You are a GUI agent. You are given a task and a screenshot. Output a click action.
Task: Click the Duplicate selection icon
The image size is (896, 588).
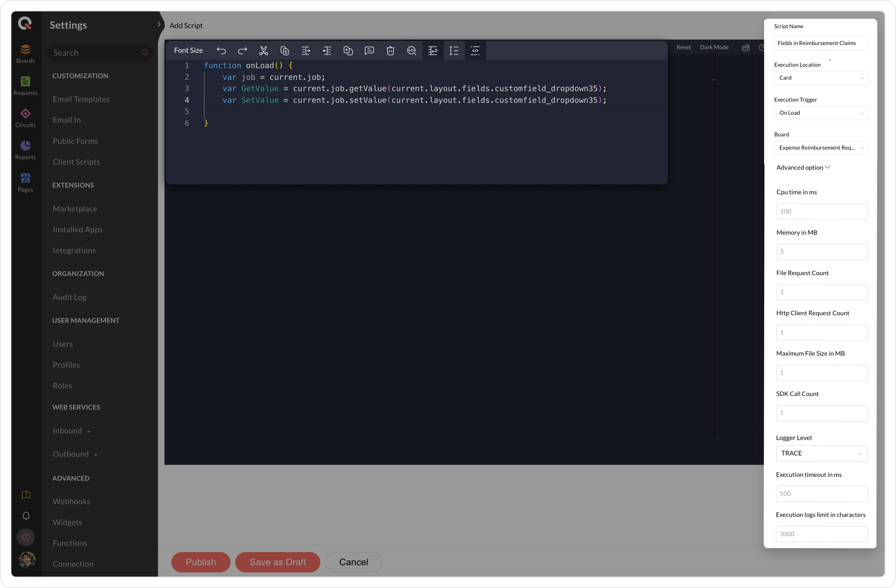coord(348,50)
